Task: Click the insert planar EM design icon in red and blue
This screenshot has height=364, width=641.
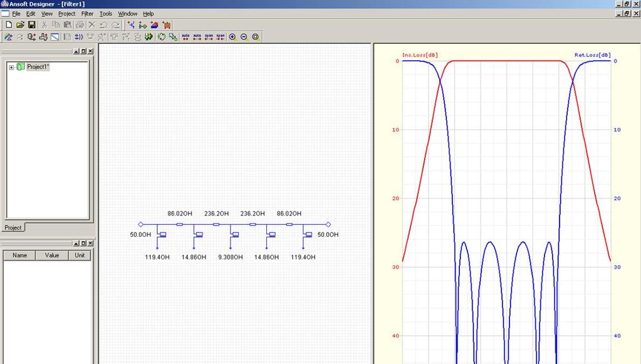Action: (155, 25)
